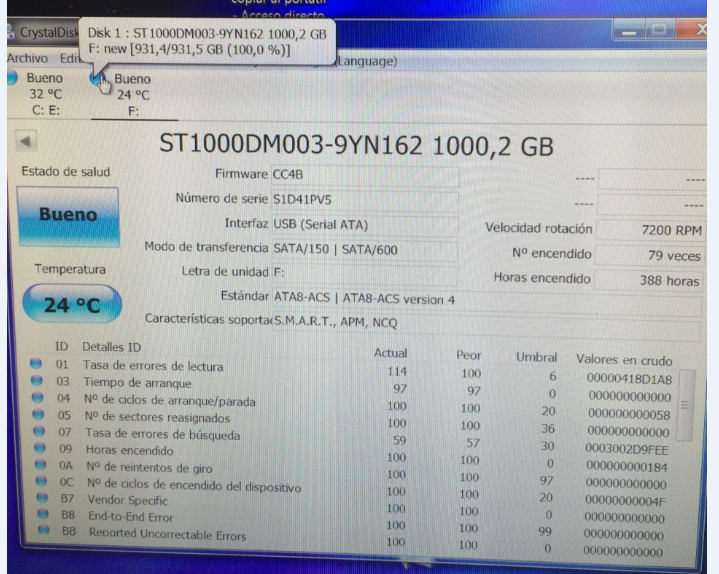
Task: Click status orb for attribute 01
Action: coord(36,364)
